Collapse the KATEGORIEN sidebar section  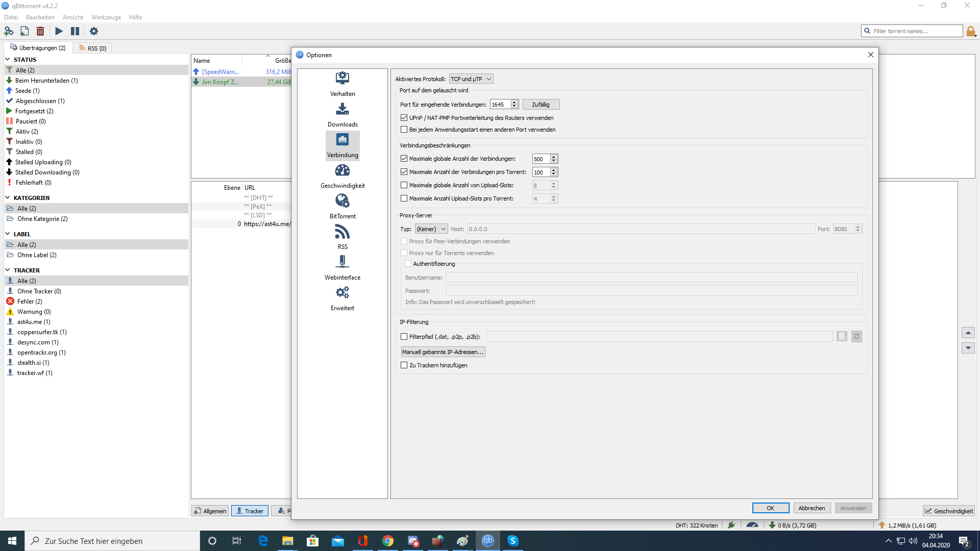point(8,198)
